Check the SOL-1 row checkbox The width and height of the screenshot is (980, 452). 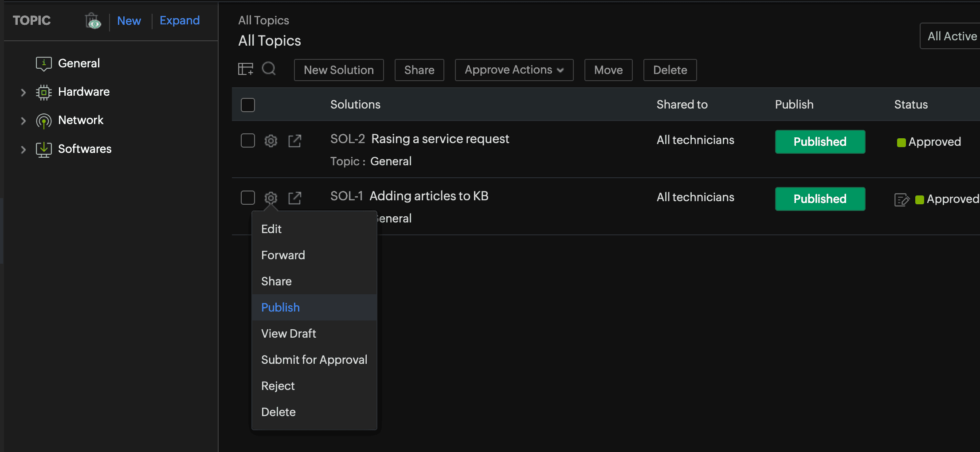(247, 197)
